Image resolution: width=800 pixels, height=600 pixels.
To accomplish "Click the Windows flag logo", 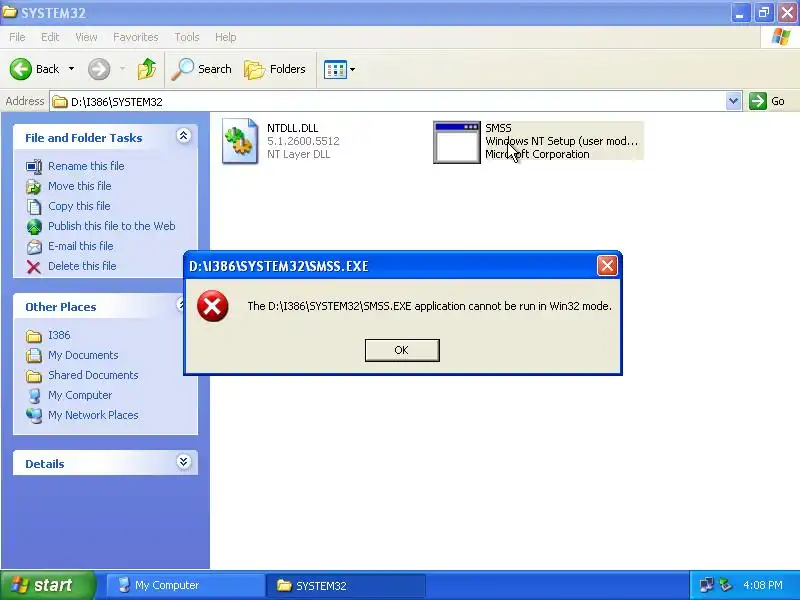I will coord(781,37).
